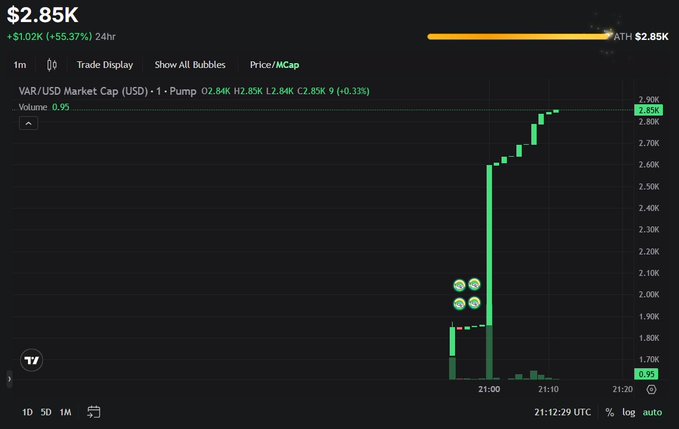Click the bottom-right trade bubble
The height and width of the screenshot is (429, 679).
click(475, 303)
